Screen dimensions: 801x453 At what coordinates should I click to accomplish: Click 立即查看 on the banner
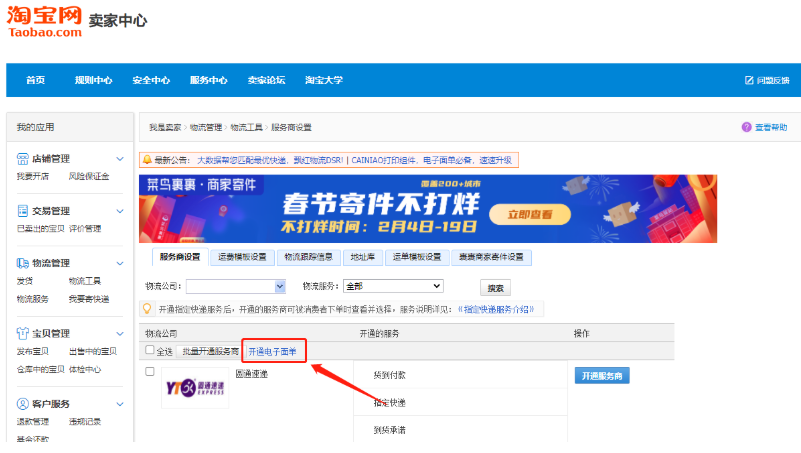[530, 214]
